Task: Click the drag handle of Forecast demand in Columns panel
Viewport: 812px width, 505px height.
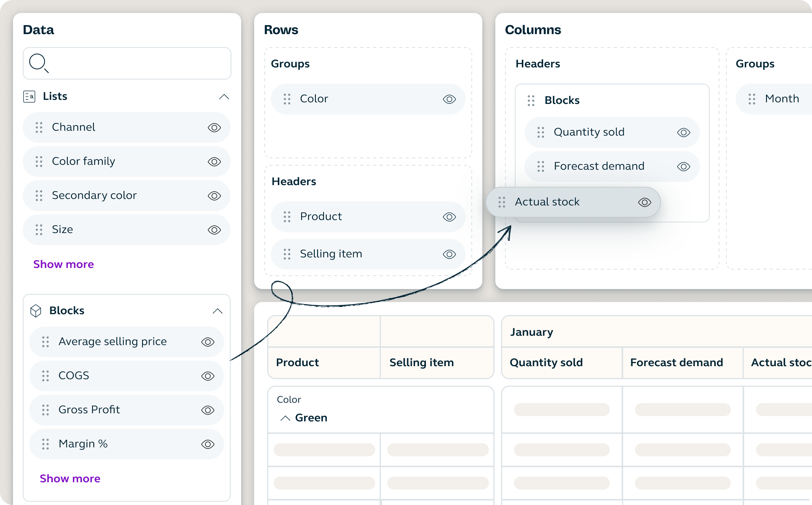Action: tap(541, 166)
